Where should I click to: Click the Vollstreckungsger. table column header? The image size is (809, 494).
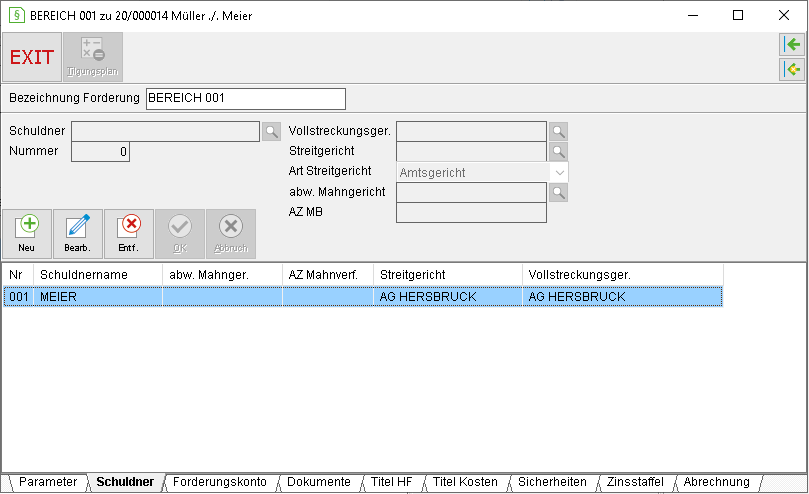click(x=623, y=275)
